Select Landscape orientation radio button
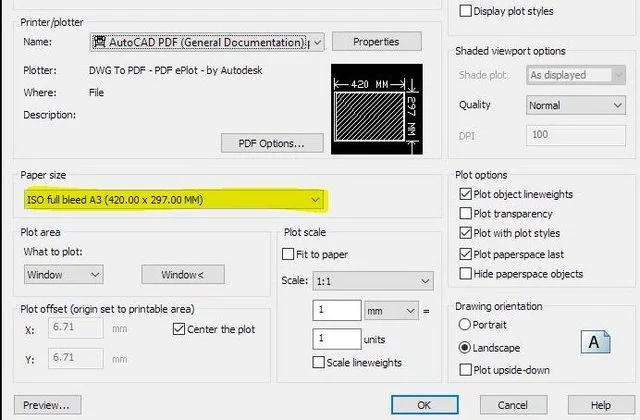 tap(464, 348)
